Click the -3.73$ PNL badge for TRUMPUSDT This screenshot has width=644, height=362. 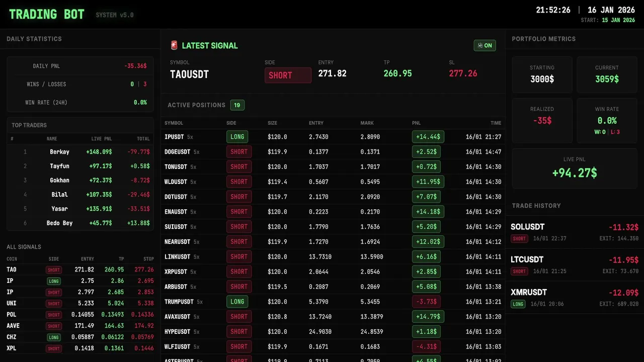pos(426,302)
